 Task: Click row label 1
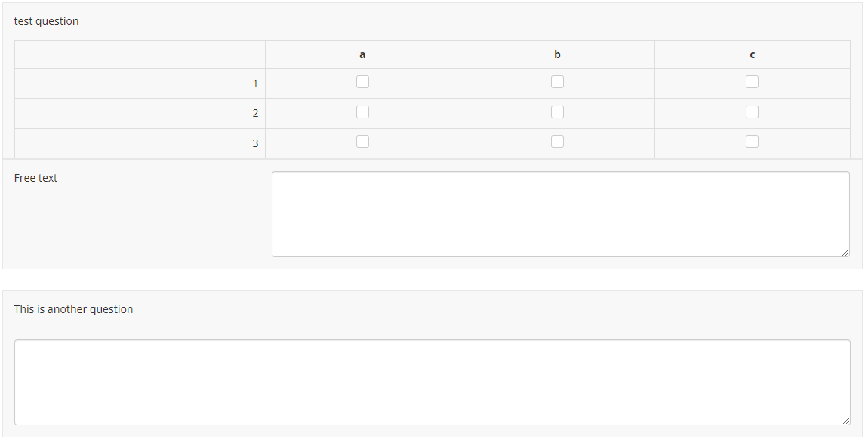pos(255,84)
